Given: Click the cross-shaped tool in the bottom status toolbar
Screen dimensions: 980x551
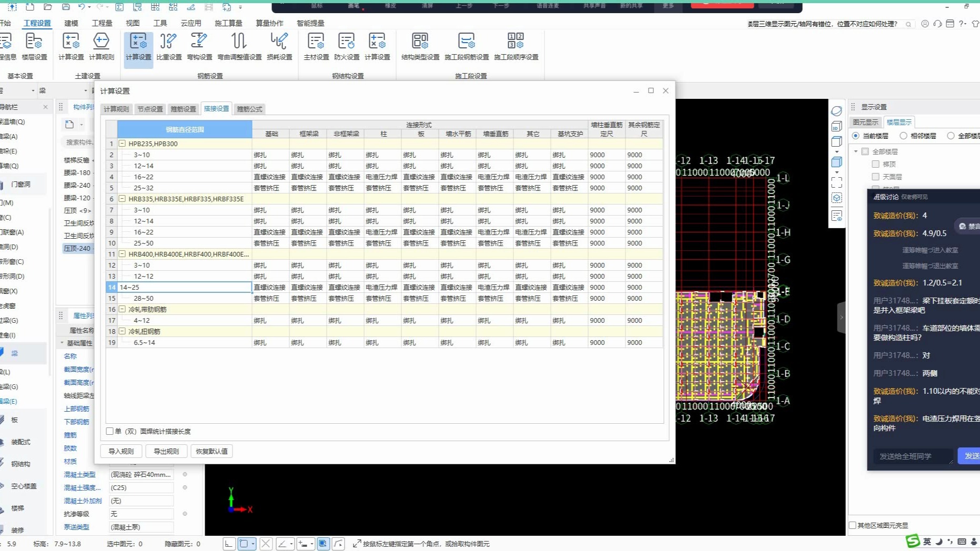Looking at the screenshot, I should (266, 544).
